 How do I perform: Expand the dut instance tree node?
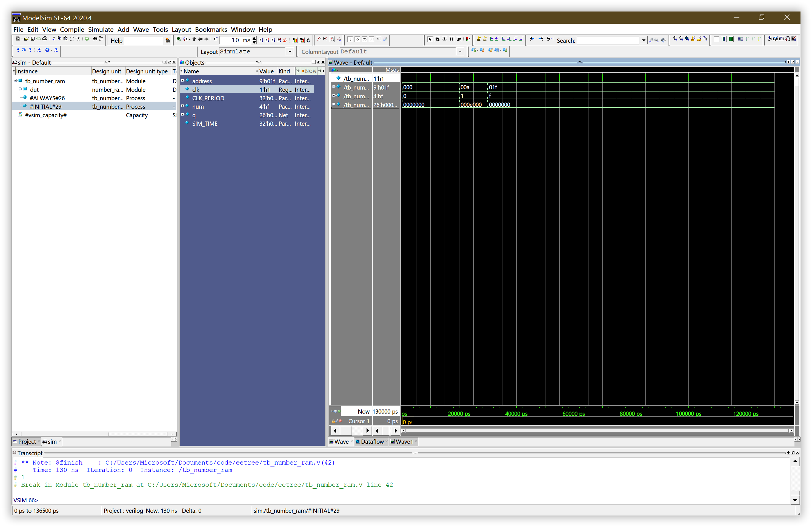pos(20,89)
